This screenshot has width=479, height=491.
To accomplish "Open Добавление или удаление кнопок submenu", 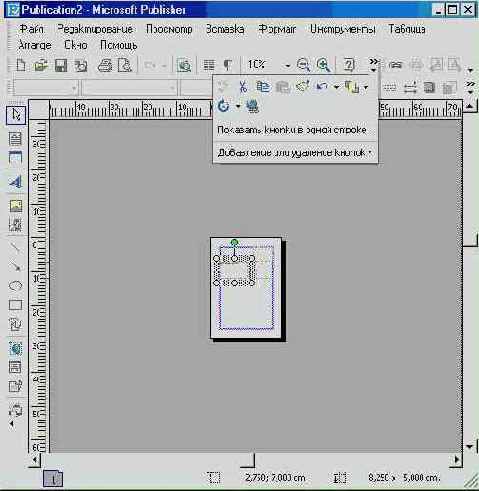I will (x=295, y=153).
